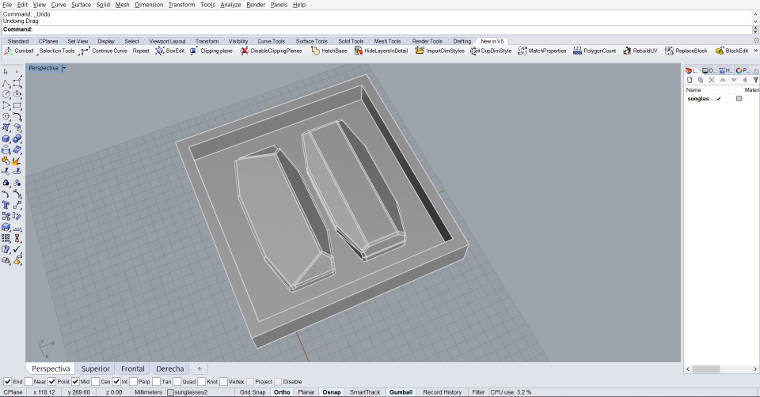Select the sunglasses layer row

[721, 98]
